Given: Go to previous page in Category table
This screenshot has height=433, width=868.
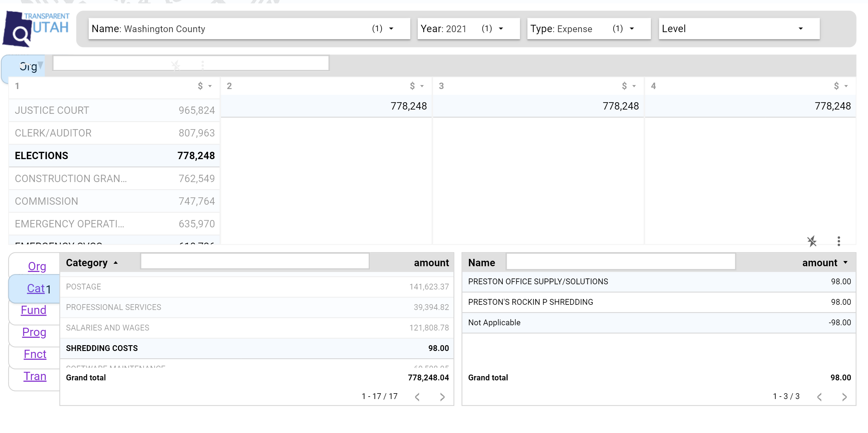Looking at the screenshot, I should pyautogui.click(x=417, y=397).
